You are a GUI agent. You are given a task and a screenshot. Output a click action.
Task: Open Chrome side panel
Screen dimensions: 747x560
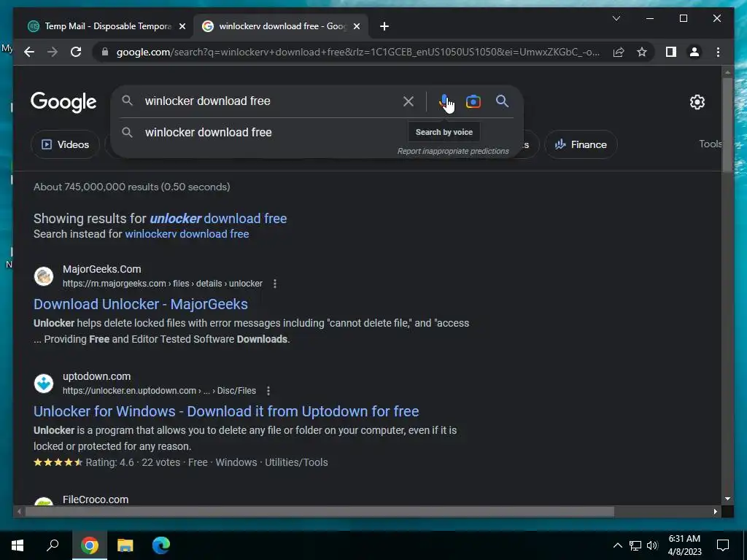click(671, 52)
